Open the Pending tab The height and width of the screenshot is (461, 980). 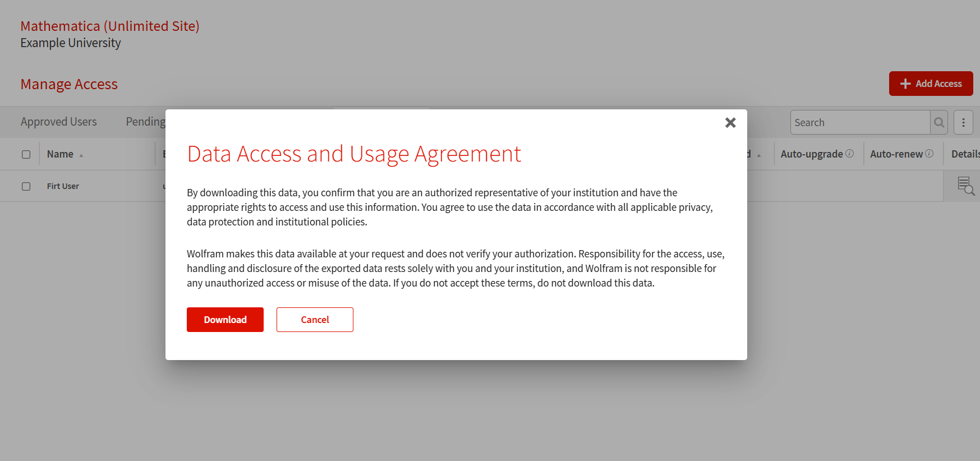point(145,122)
